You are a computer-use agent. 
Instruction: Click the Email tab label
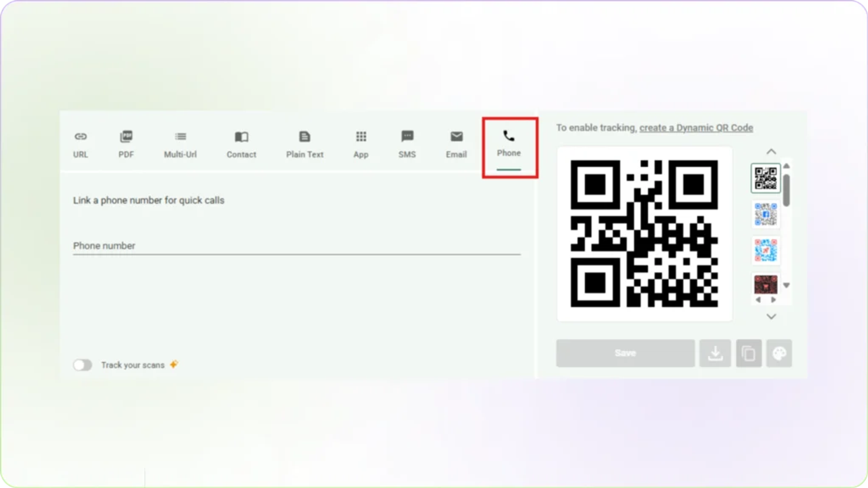(x=457, y=155)
